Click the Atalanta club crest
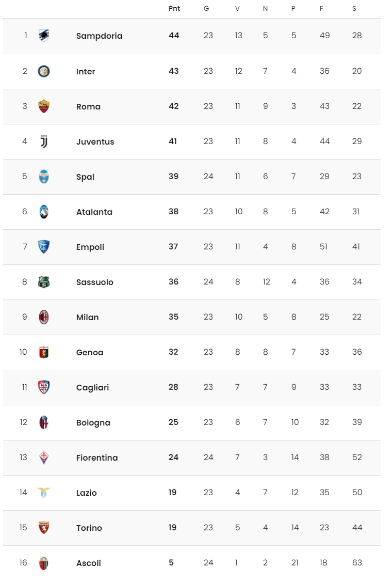 (44, 212)
